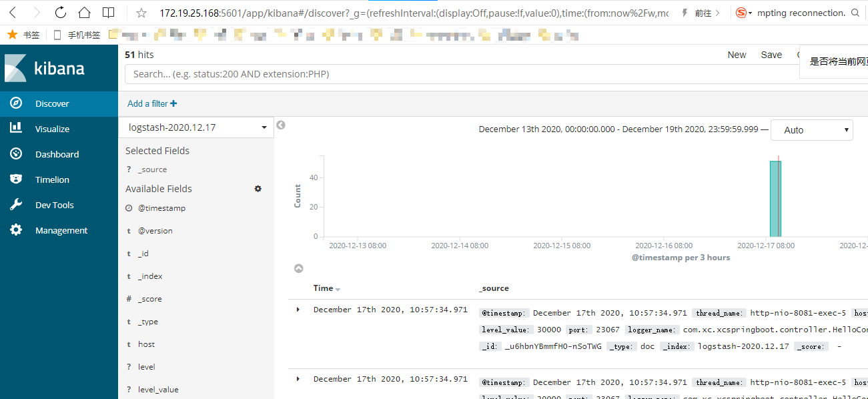
Task: Collapse the histogram chart arrow
Action: (x=299, y=268)
